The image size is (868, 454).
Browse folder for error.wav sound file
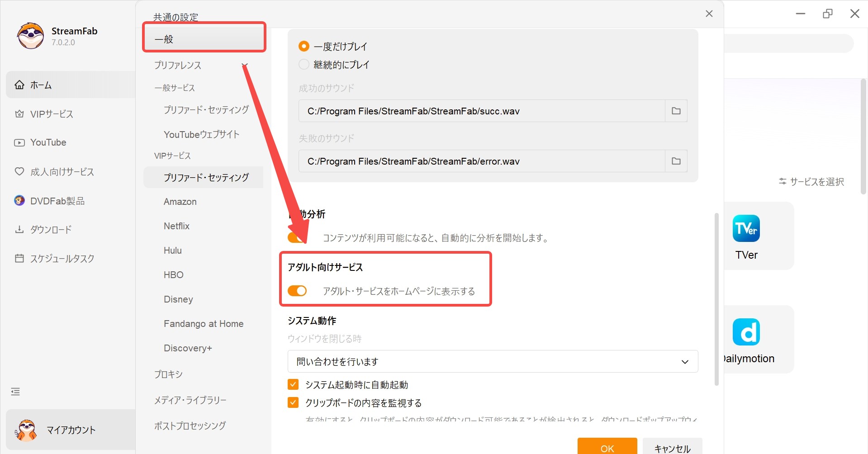coord(676,161)
